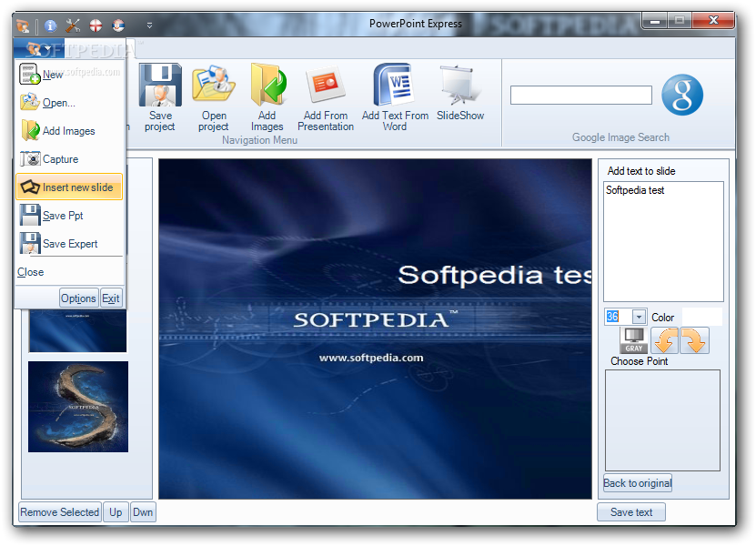Click the rotate left orange arrow icon

click(x=665, y=340)
